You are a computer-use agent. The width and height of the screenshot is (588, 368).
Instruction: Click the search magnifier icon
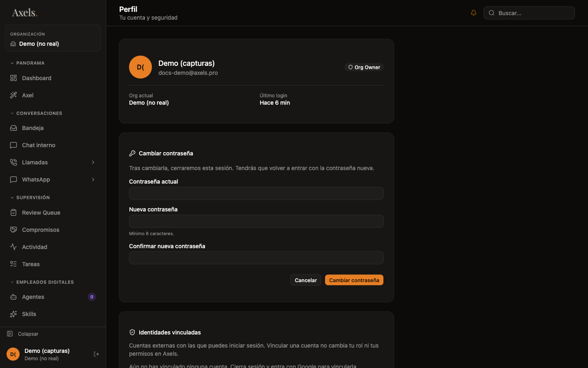click(492, 13)
